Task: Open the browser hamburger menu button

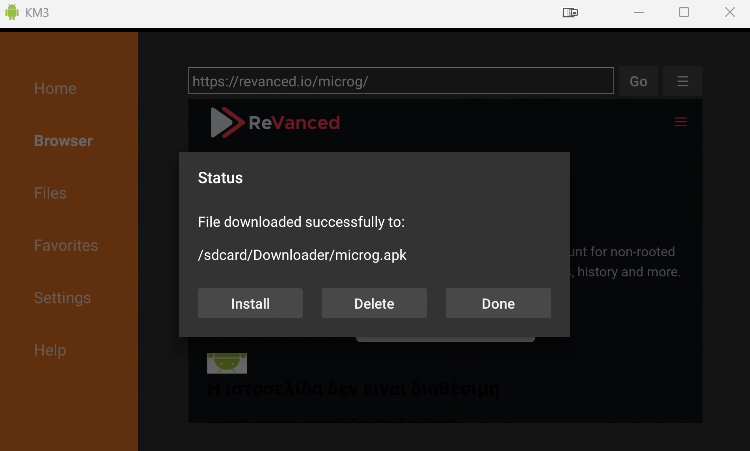Action: 683,81
